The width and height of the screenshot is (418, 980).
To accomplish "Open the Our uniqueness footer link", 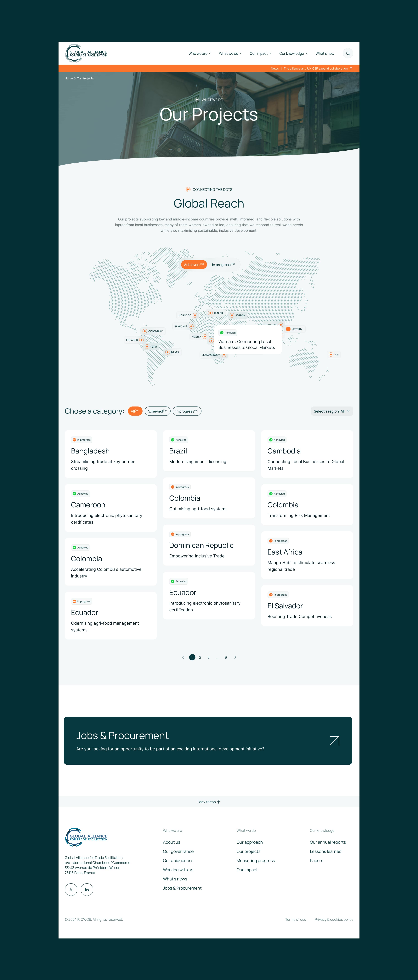I will coord(178,861).
